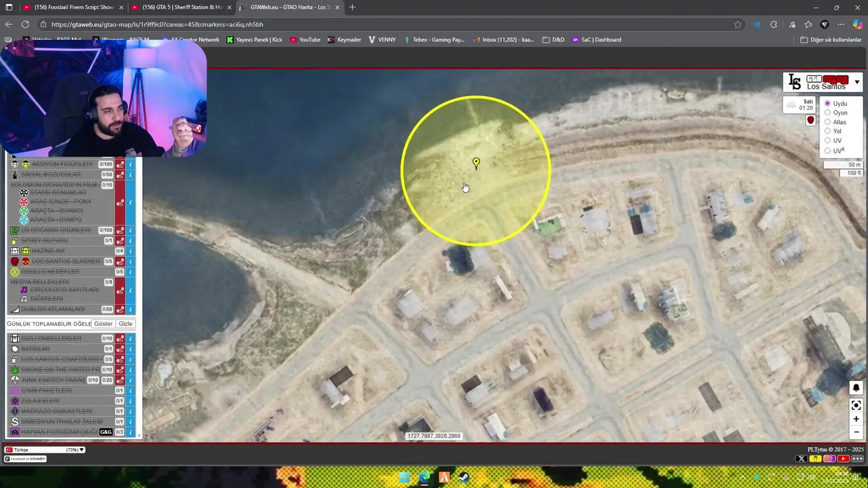Share icon for AKSİYON FİGÜRLERİ row
This screenshot has width=868, height=488.
[x=120, y=164]
